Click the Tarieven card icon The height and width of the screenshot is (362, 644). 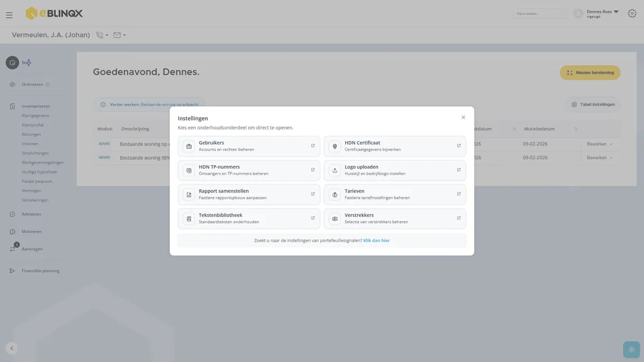335,195
